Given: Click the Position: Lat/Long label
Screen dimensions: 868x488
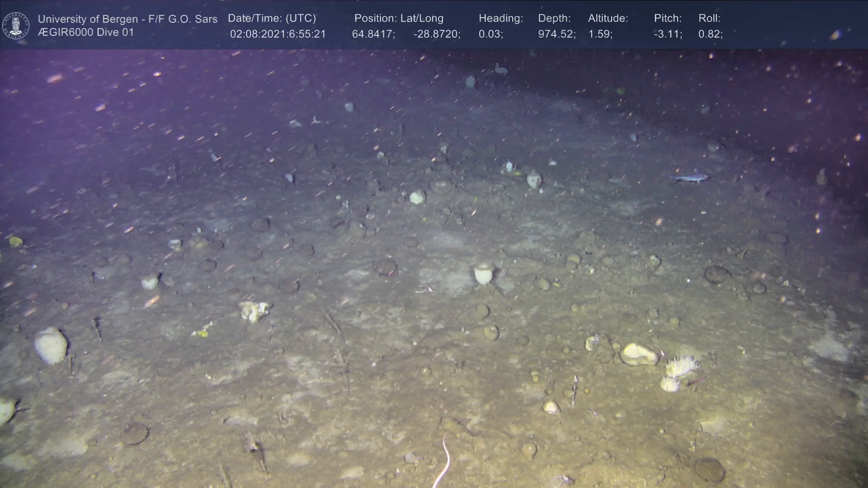Looking at the screenshot, I should pos(398,18).
